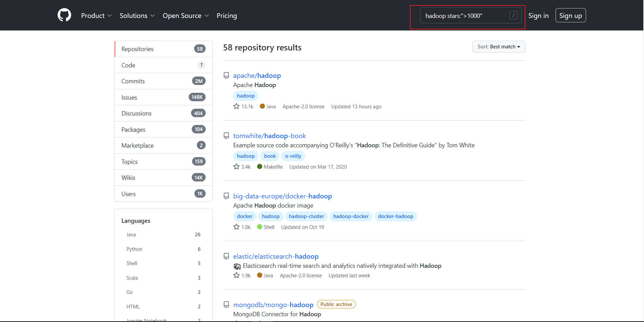Click star icon for apache/hadoop
Viewport: 644px width, 322px height.
236,106
